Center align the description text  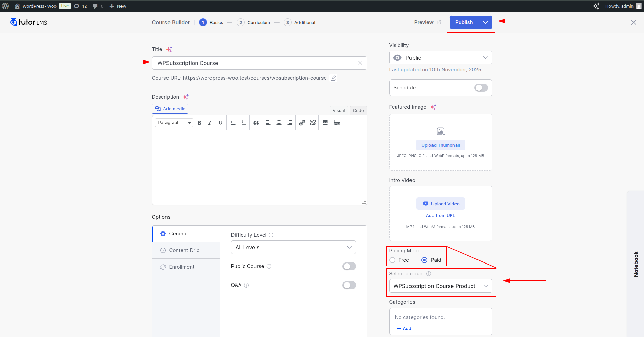(x=279, y=123)
